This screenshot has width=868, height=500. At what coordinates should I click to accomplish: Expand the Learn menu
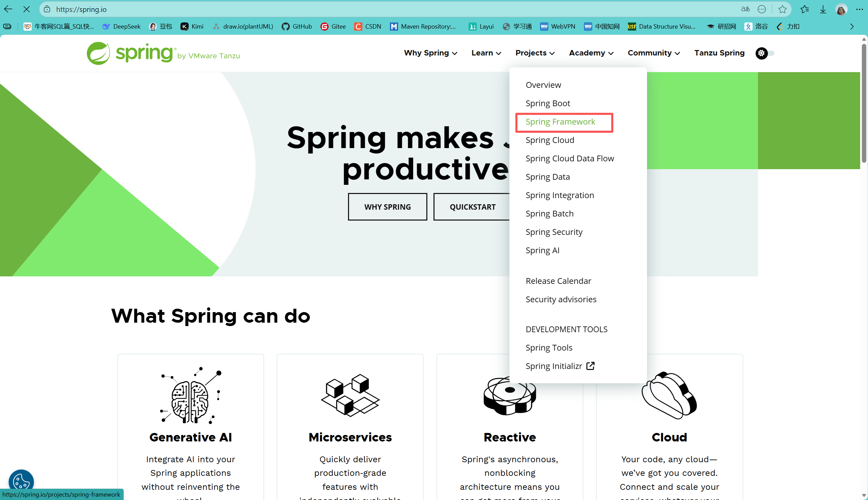[486, 53]
